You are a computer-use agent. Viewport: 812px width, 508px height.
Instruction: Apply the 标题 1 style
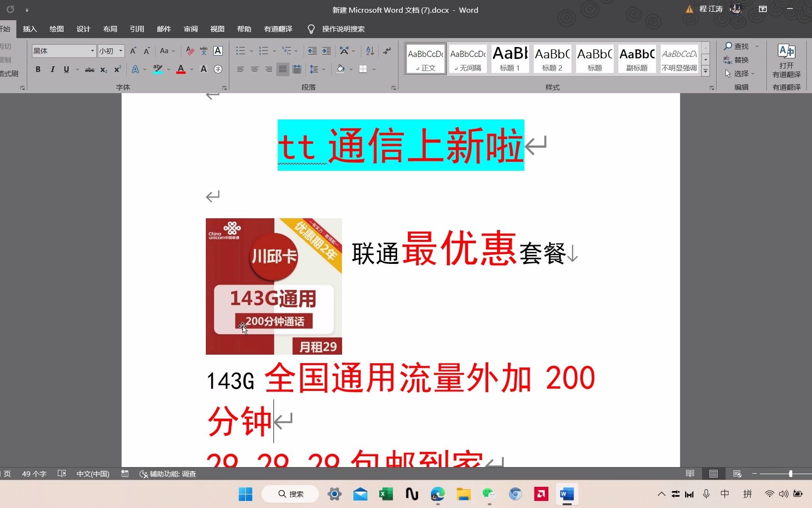click(510, 58)
